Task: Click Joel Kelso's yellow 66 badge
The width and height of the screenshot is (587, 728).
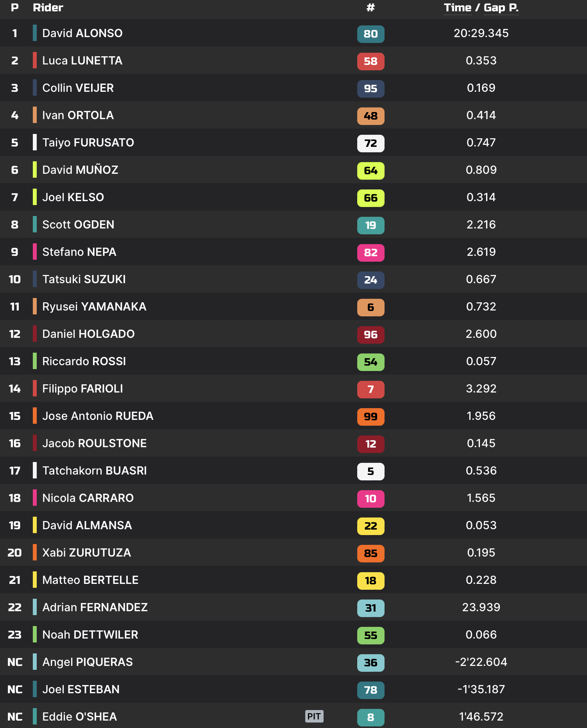Action: tap(370, 198)
